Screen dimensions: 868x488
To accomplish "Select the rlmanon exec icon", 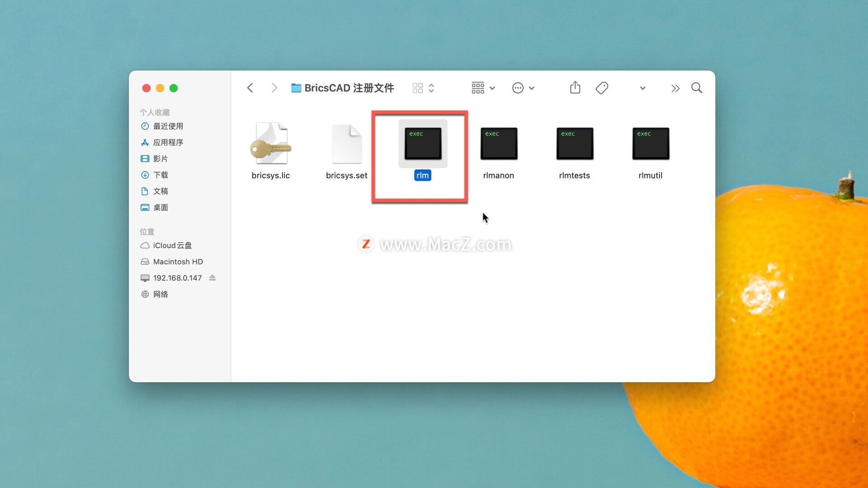I will point(499,144).
